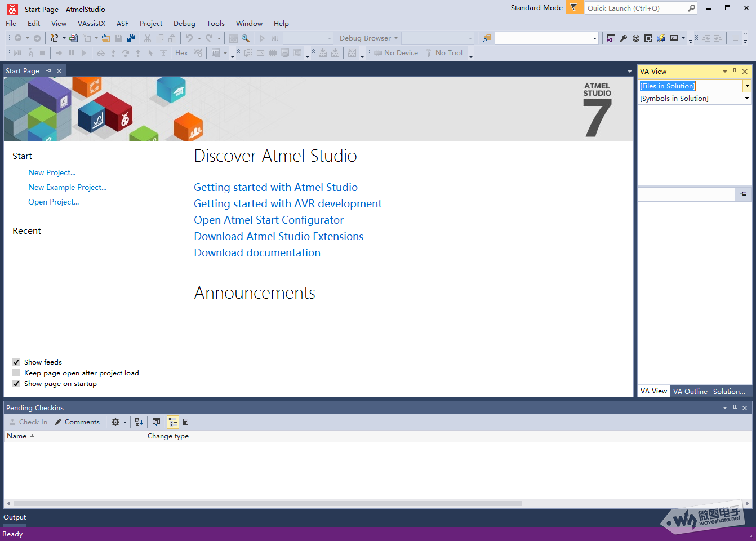Viewport: 756px width, 541px height.
Task: Click the Save All toolbar icon
Action: tap(131, 38)
